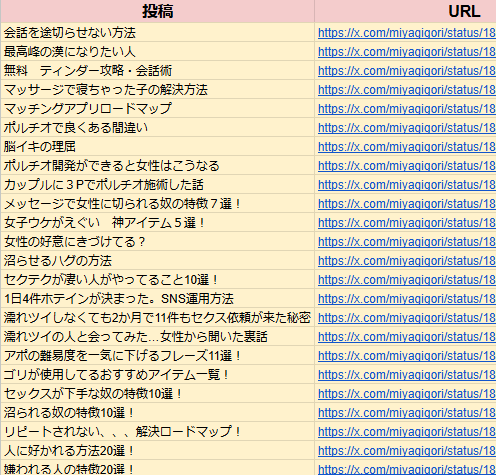Viewport: 496px width, 475px height.
Task: Open the URL link for 1日4件ホテインが決まった。SNS運用方法
Action: 407,299
